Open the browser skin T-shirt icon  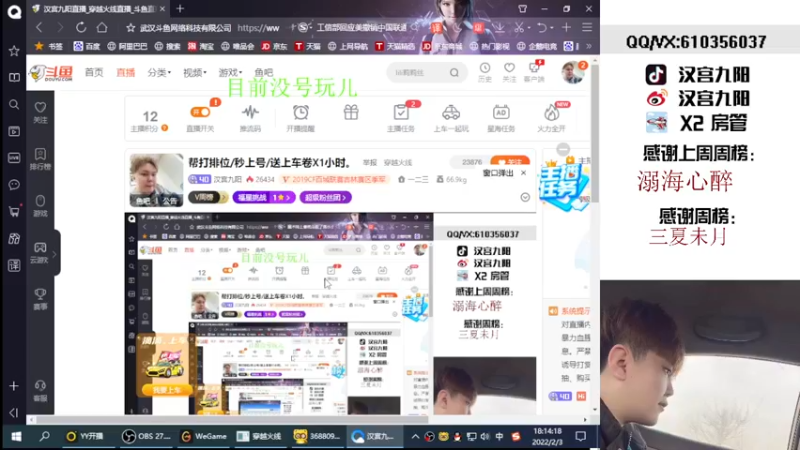(522, 9)
